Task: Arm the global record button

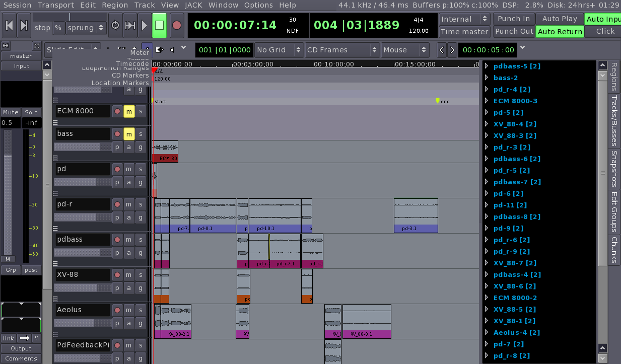Action: 176,26
